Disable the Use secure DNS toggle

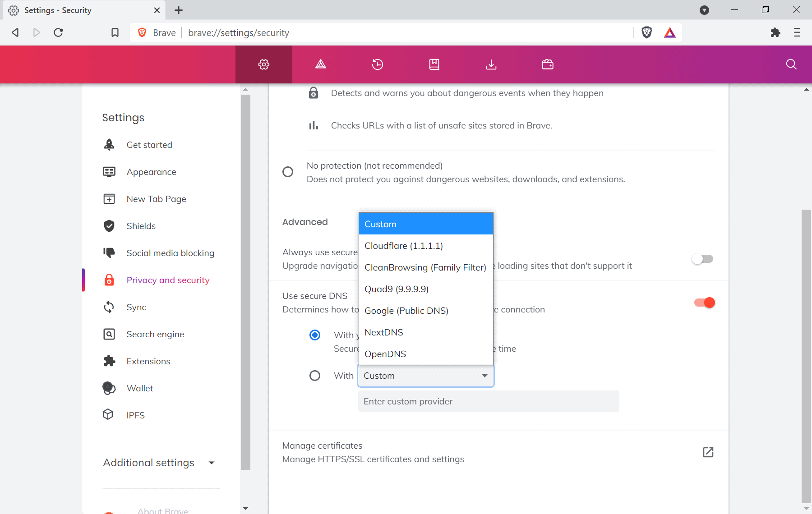(704, 303)
